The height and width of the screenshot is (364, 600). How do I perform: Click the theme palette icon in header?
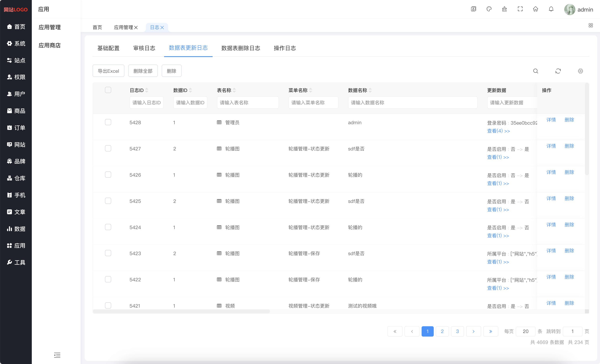pyautogui.click(x=489, y=9)
